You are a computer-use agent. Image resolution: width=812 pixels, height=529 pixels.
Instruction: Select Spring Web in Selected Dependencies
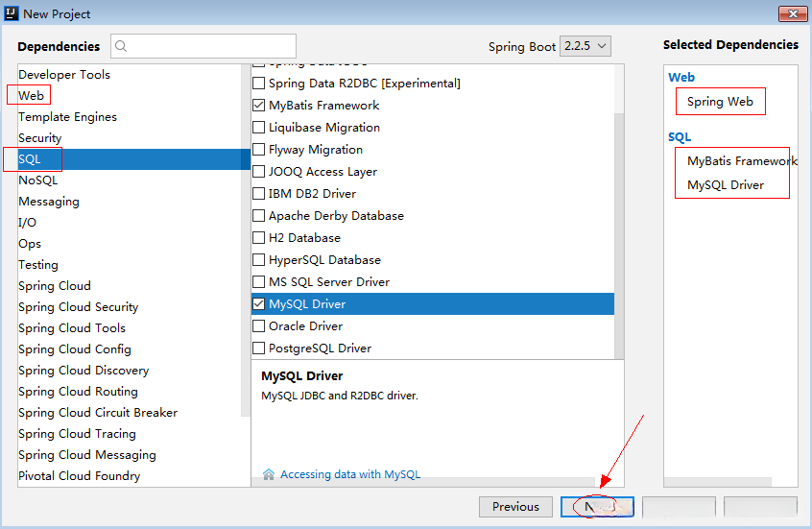[720, 102]
